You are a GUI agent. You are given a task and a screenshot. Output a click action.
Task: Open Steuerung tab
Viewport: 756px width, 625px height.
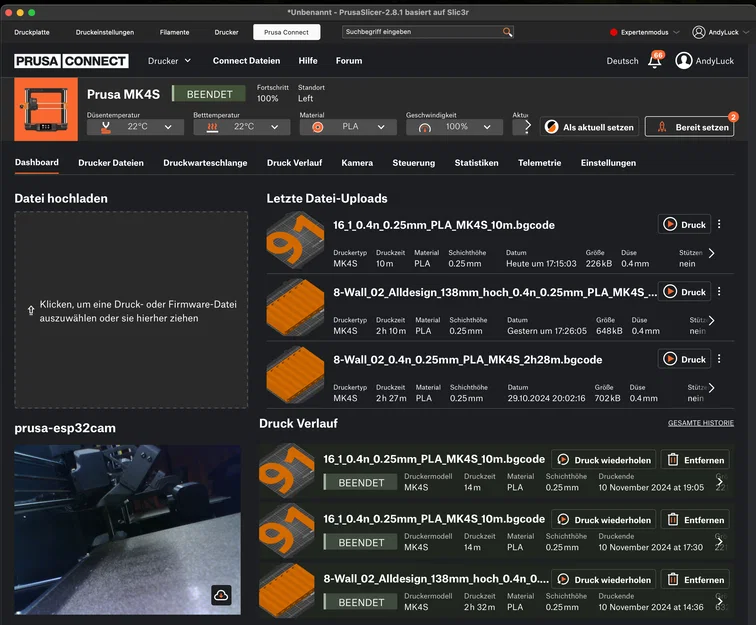click(x=414, y=163)
